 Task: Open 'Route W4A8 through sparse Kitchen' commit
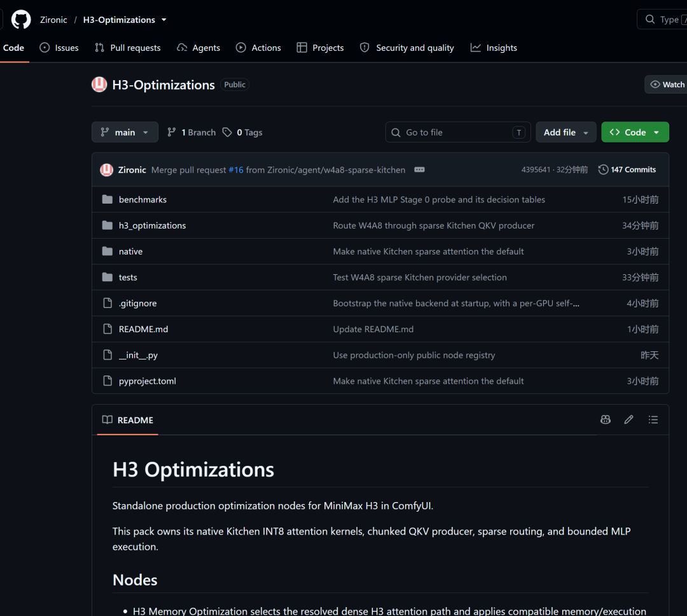(x=433, y=225)
